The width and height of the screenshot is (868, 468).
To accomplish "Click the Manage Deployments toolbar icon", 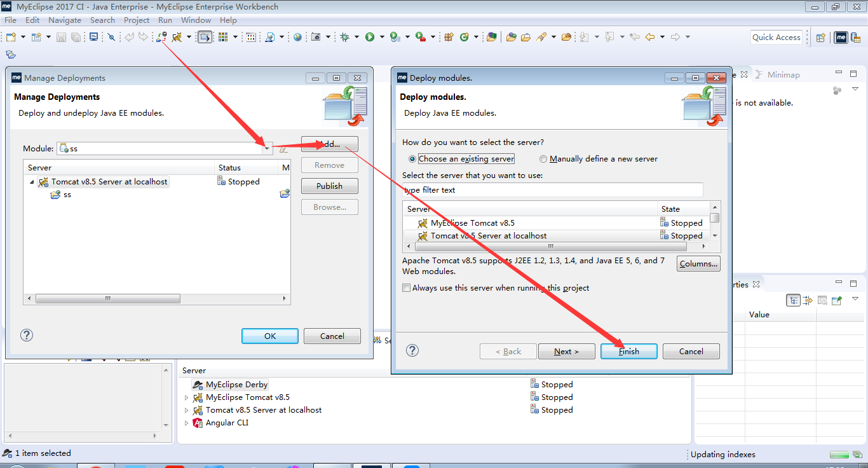I will tap(161, 37).
